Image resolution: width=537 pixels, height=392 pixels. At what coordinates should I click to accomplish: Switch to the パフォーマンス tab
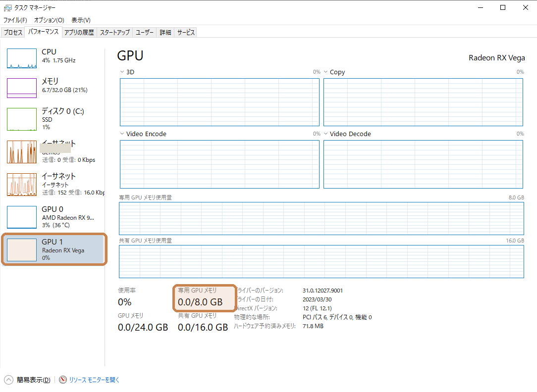click(x=44, y=32)
